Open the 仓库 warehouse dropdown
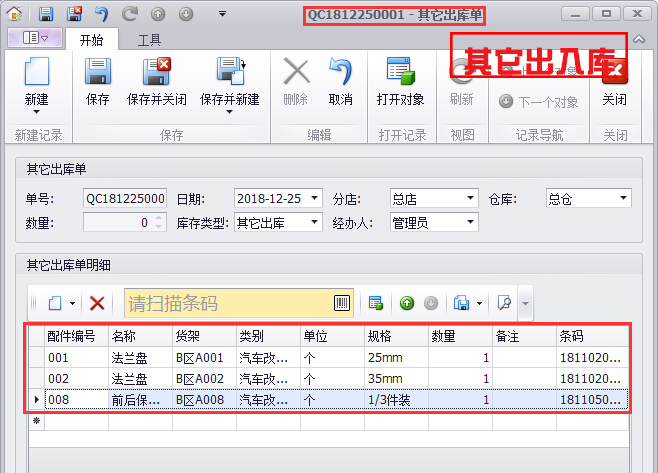658x473 pixels. pos(624,198)
